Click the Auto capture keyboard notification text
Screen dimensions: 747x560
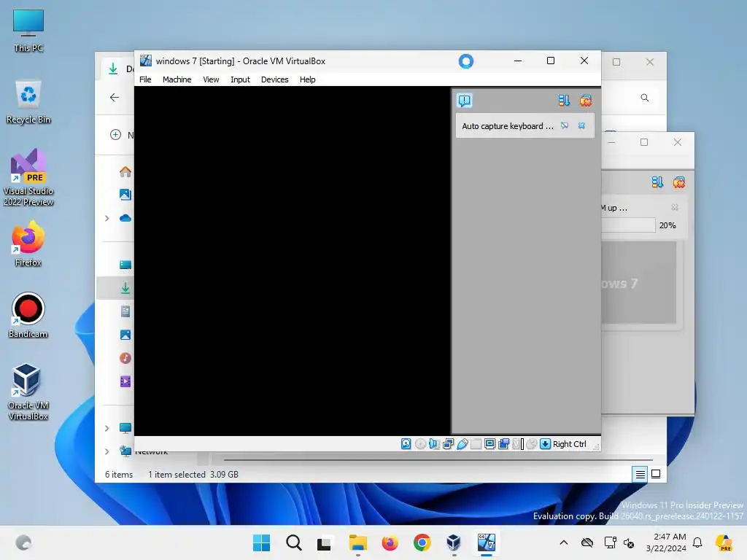pos(508,126)
